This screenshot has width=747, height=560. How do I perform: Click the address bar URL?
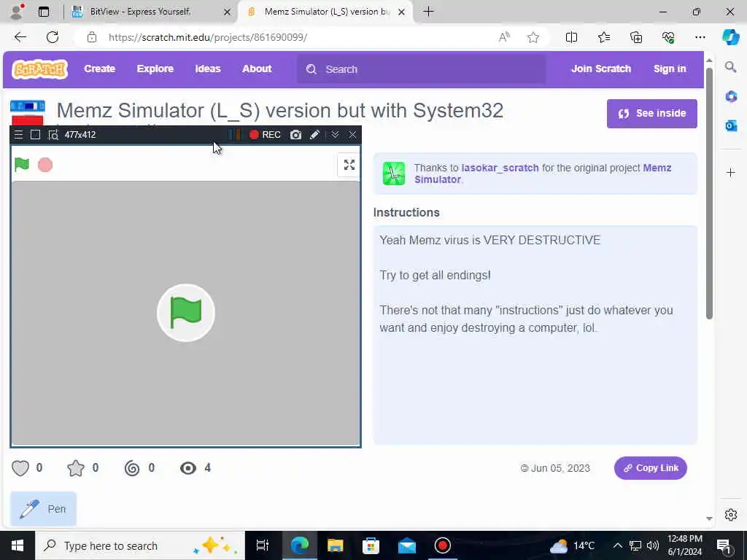[x=208, y=37]
